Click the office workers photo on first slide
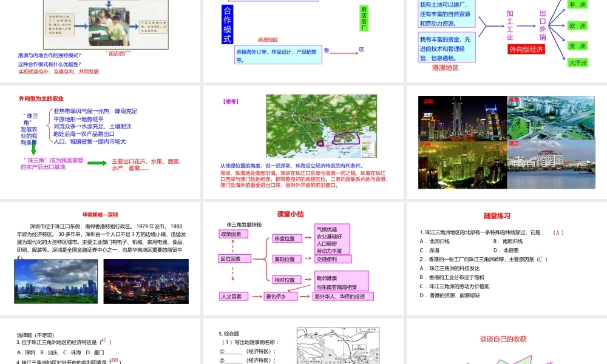 pos(109,26)
